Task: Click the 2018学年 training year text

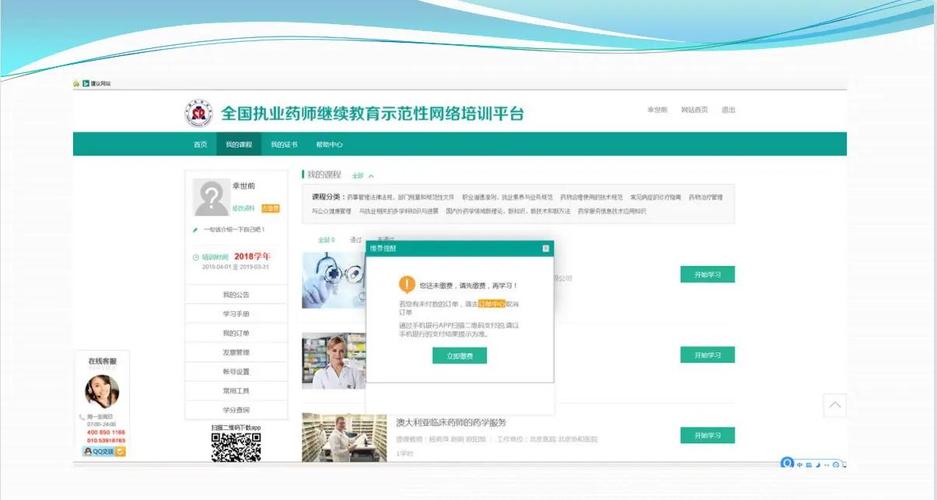Action: [252, 256]
